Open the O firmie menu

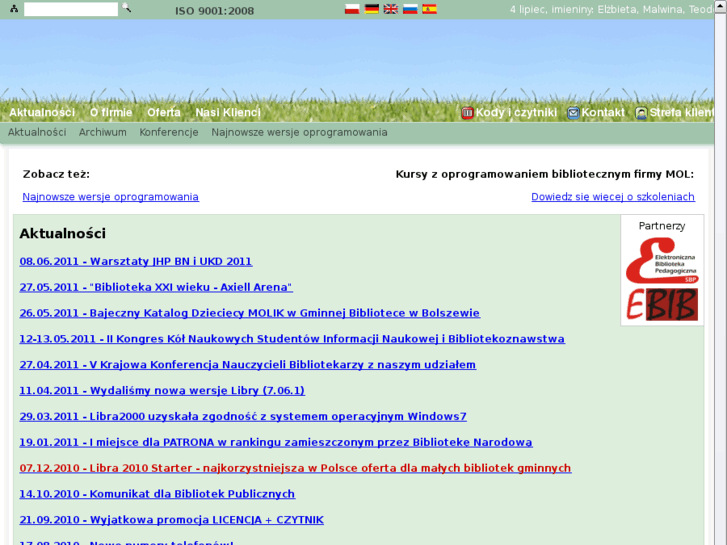pyautogui.click(x=111, y=113)
